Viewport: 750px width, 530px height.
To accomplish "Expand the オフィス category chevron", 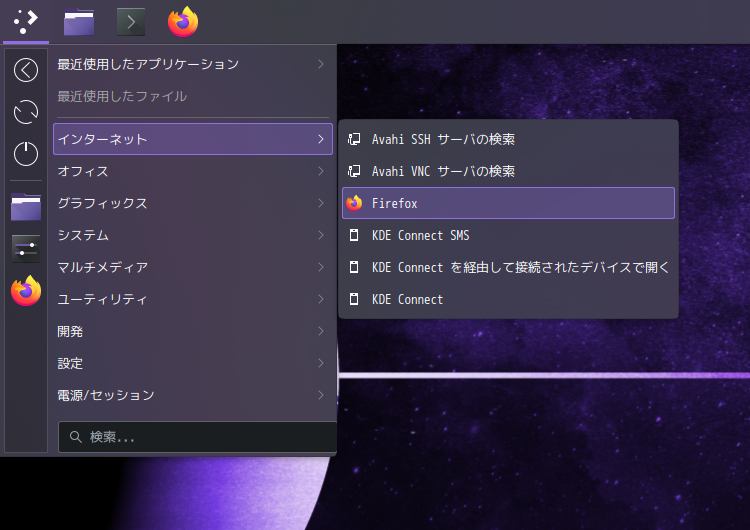I will point(321,171).
